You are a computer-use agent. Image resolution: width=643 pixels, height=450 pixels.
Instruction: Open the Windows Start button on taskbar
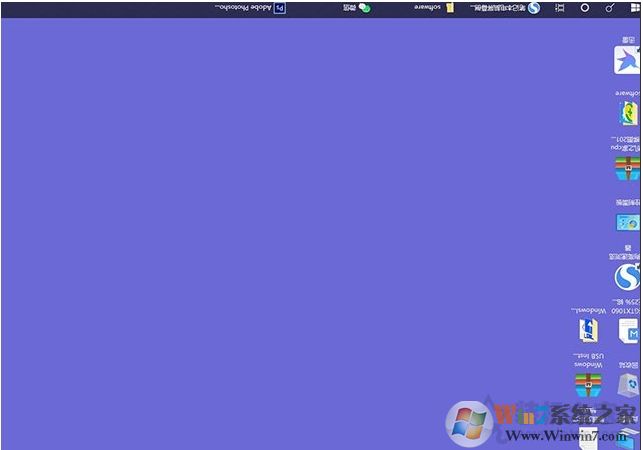tap(636, 8)
